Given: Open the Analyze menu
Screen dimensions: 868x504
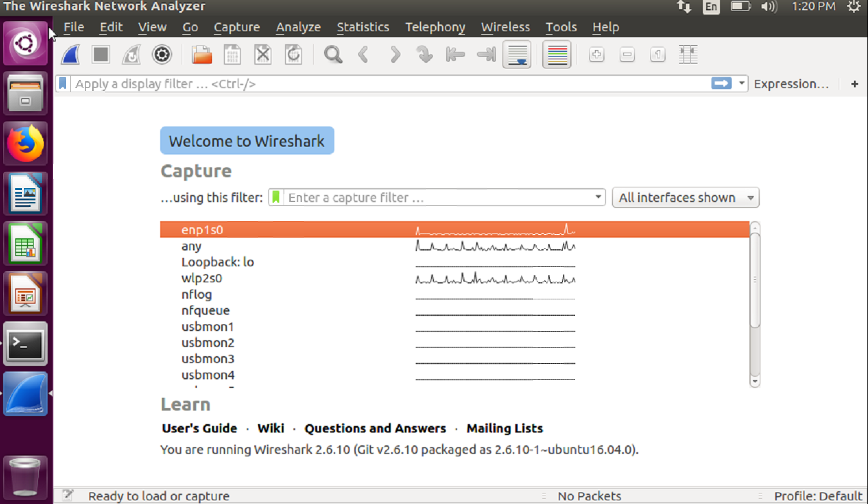Looking at the screenshot, I should coord(298,27).
